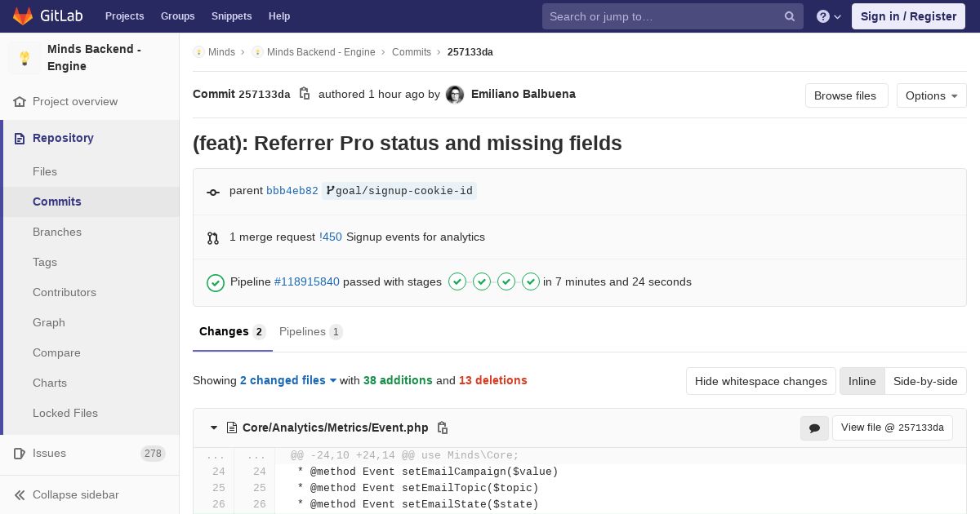Collapse the Event.php file diff
The image size is (980, 514).
pyautogui.click(x=214, y=428)
